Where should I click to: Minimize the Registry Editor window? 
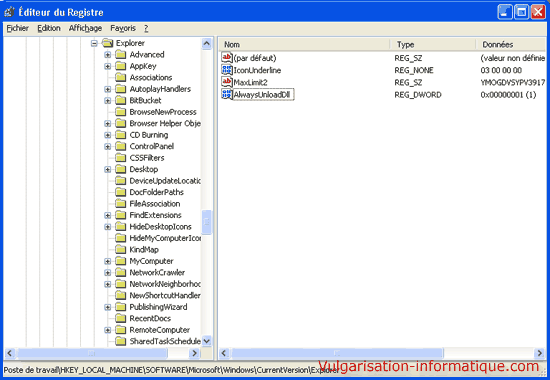pyautogui.click(x=505, y=12)
